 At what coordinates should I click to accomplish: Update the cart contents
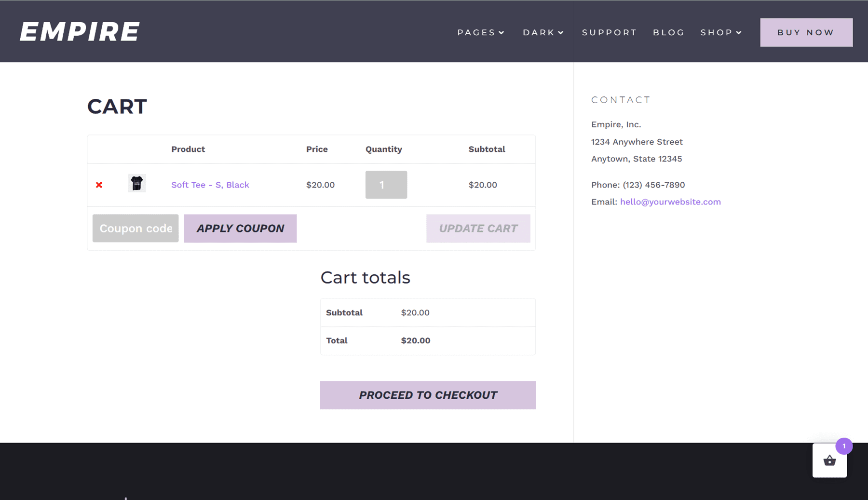click(478, 228)
